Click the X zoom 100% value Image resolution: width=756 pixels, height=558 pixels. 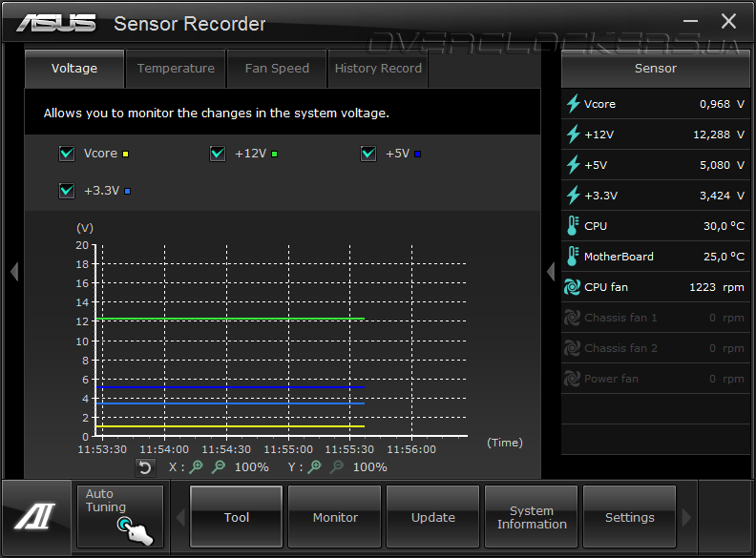[x=252, y=467]
